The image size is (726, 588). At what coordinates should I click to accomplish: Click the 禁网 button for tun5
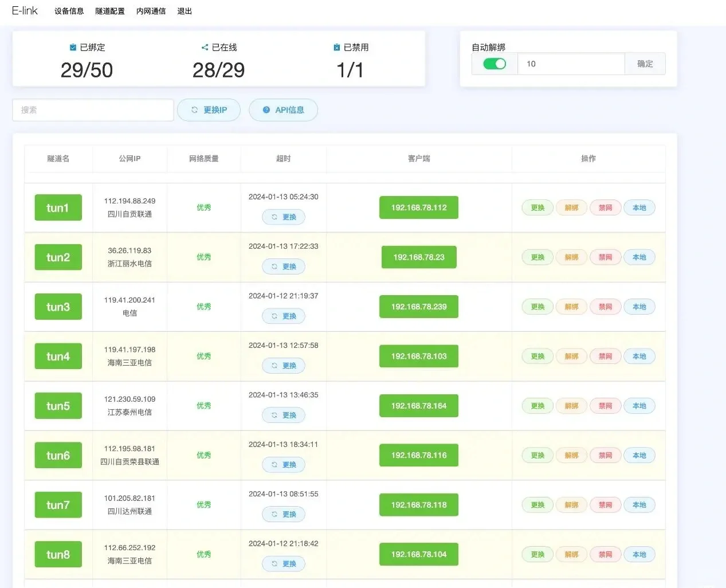(605, 406)
